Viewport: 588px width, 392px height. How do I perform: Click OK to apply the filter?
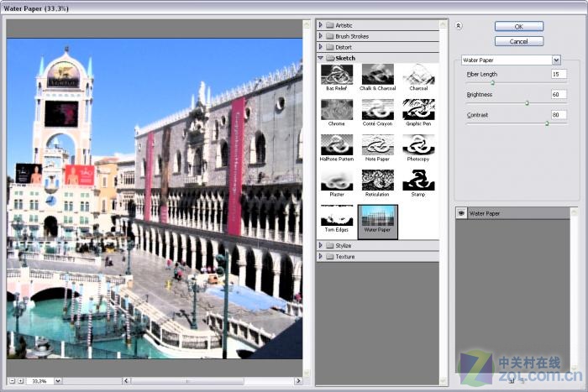click(x=518, y=26)
